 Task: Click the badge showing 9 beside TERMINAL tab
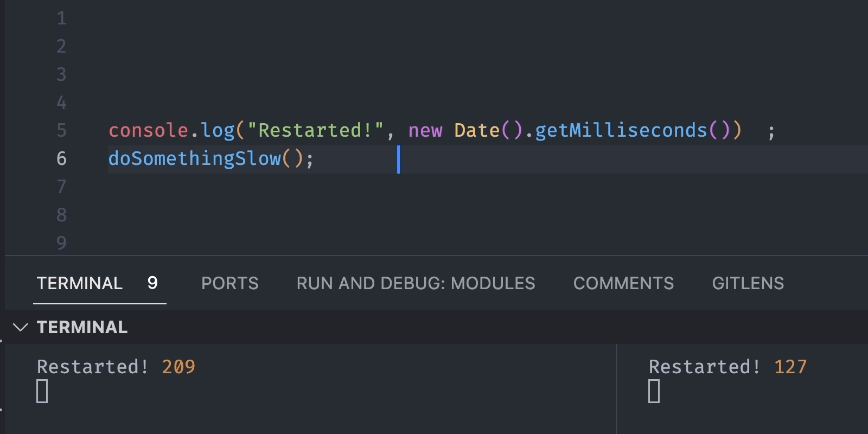[152, 283]
